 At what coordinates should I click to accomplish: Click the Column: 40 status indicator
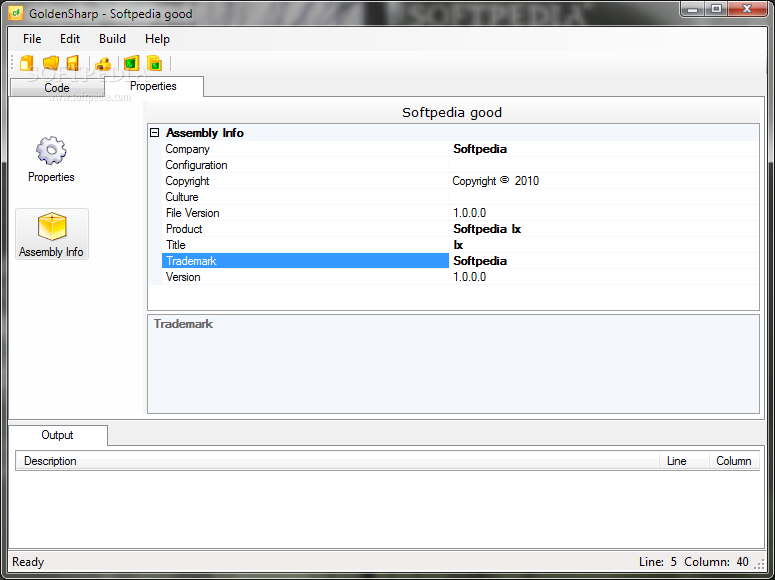(x=716, y=562)
